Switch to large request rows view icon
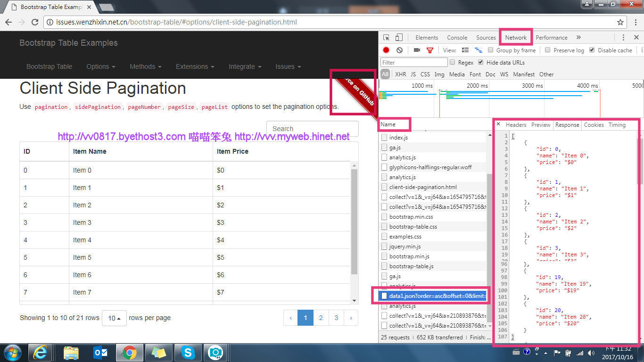The height and width of the screenshot is (362, 644). coord(465,50)
